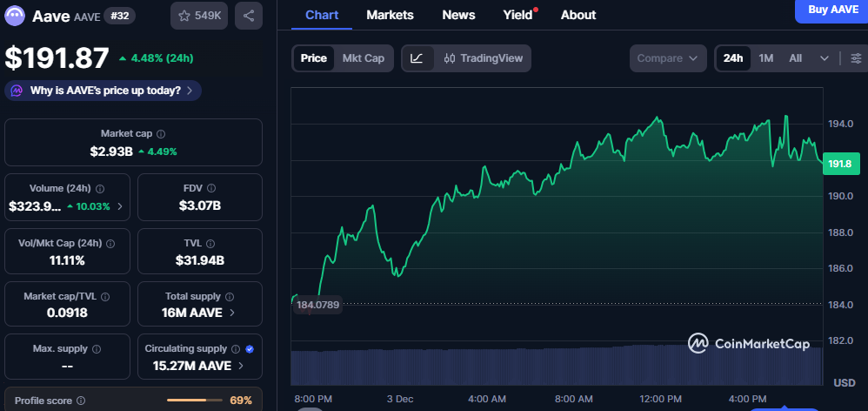Toggle chart to Mkt Cap view

[x=363, y=58]
